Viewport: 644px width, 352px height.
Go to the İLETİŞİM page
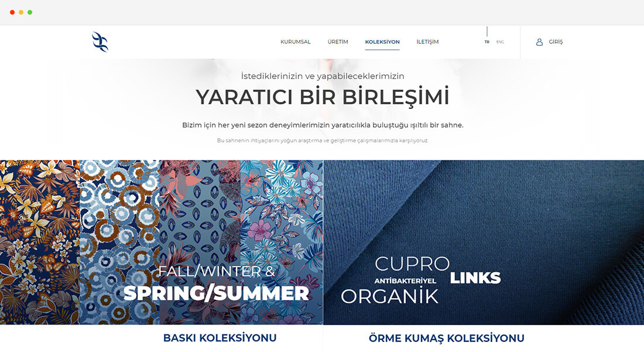[x=427, y=42]
